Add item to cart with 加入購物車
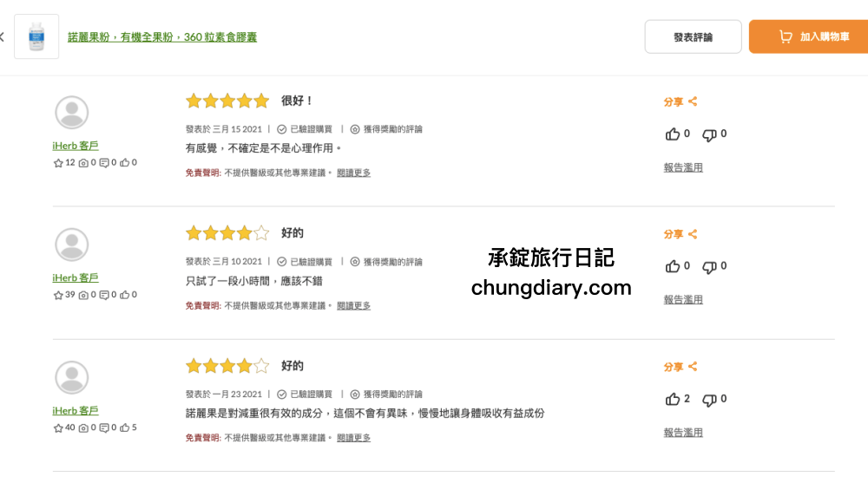 (809, 37)
